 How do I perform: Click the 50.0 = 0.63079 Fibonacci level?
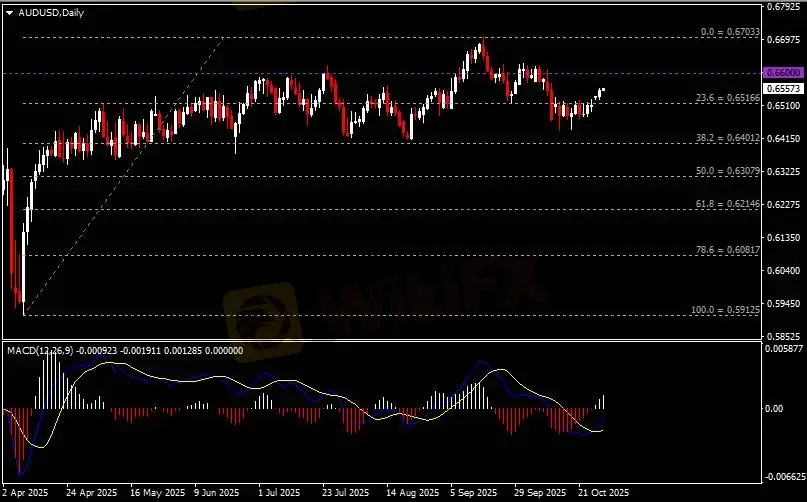click(723, 171)
